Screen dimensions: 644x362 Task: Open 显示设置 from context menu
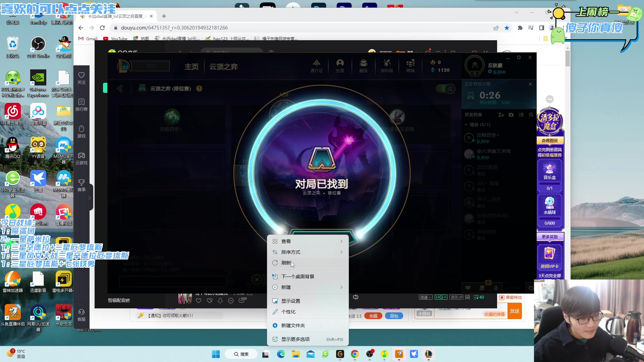[308, 301]
